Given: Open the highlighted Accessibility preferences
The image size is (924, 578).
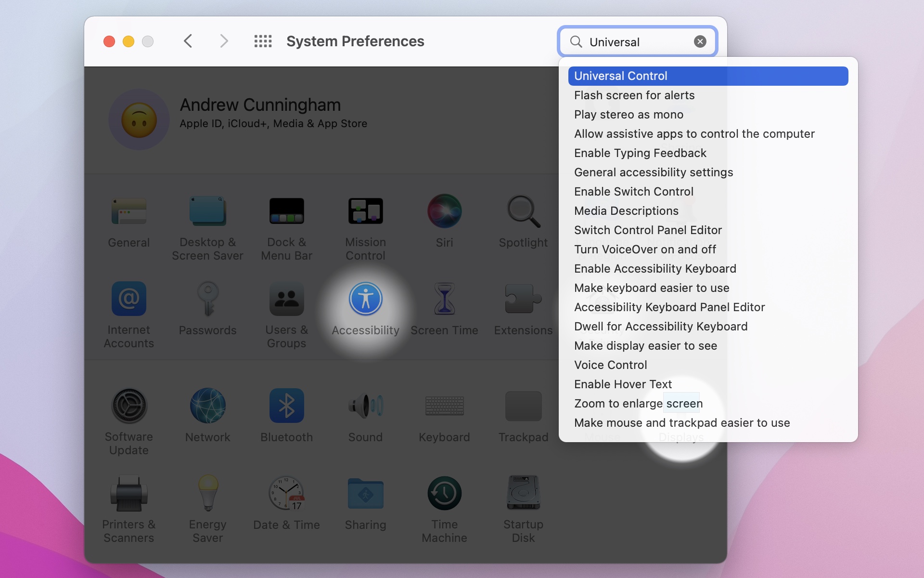Looking at the screenshot, I should [365, 299].
